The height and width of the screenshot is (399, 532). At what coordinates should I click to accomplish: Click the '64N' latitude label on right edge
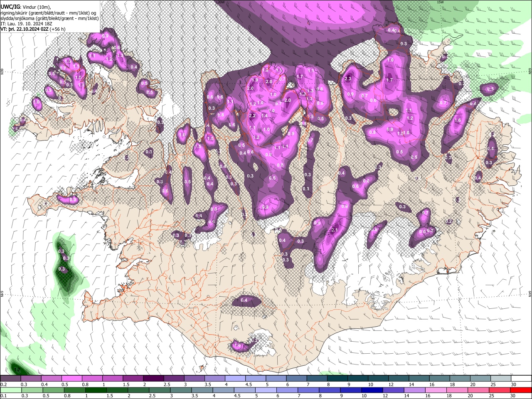pyautogui.click(x=530, y=293)
